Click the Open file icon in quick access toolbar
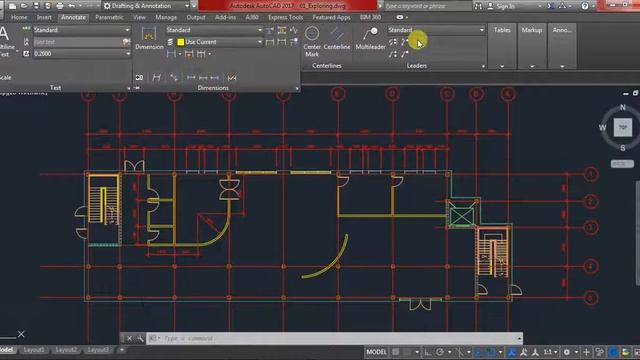640x360 pixels. (24, 6)
